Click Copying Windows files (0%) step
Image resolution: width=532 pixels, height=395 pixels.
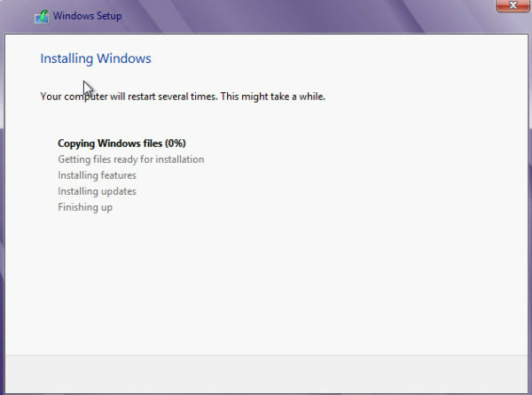(x=121, y=143)
